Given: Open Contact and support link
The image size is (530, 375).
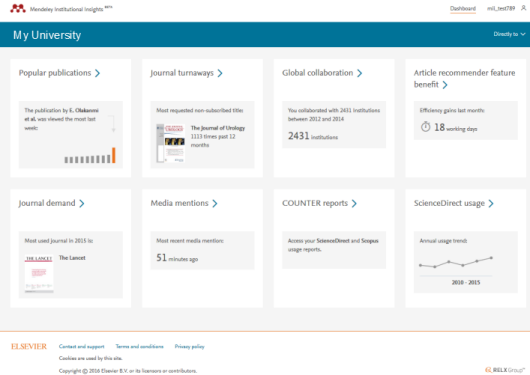Looking at the screenshot, I should pyautogui.click(x=81, y=347).
